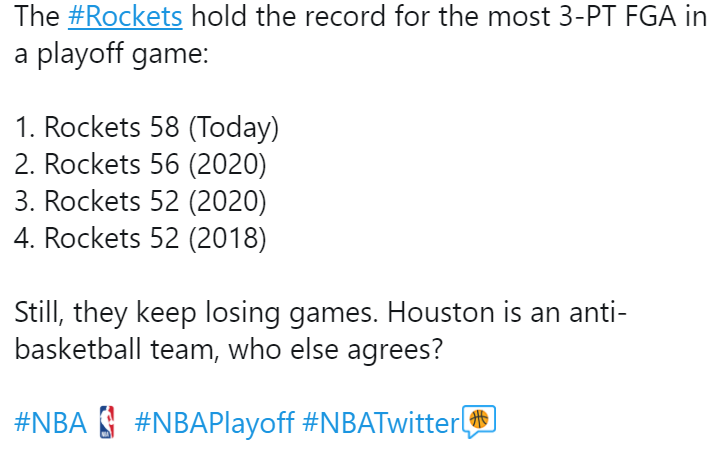Image resolution: width=728 pixels, height=456 pixels.
Task: Click the line '1. Rockets 58 (Today)'
Action: tap(147, 127)
